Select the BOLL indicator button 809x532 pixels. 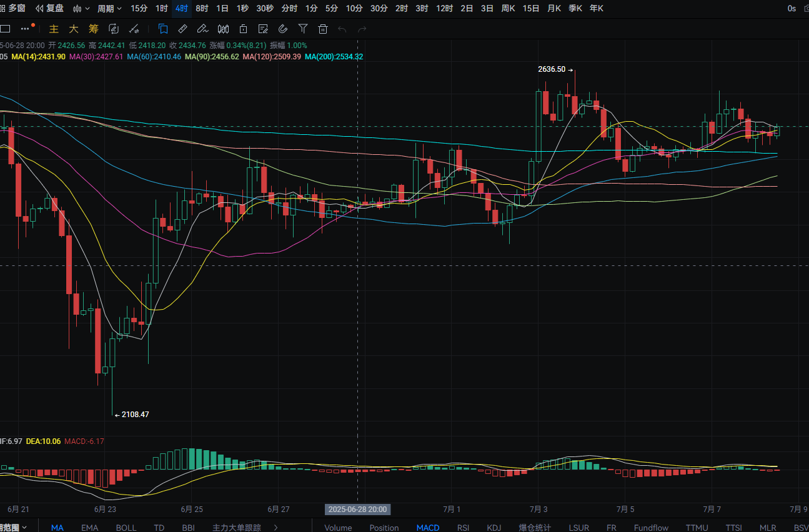pyautogui.click(x=126, y=528)
